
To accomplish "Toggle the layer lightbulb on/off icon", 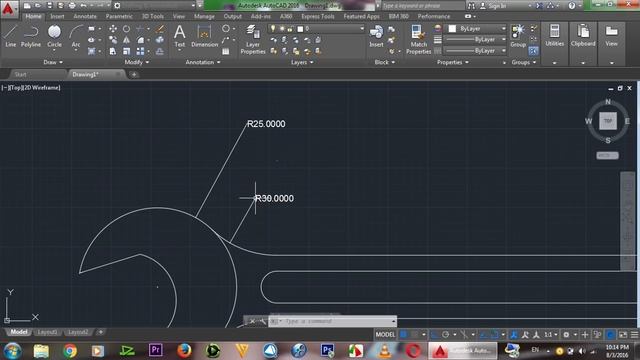I will click(273, 29).
